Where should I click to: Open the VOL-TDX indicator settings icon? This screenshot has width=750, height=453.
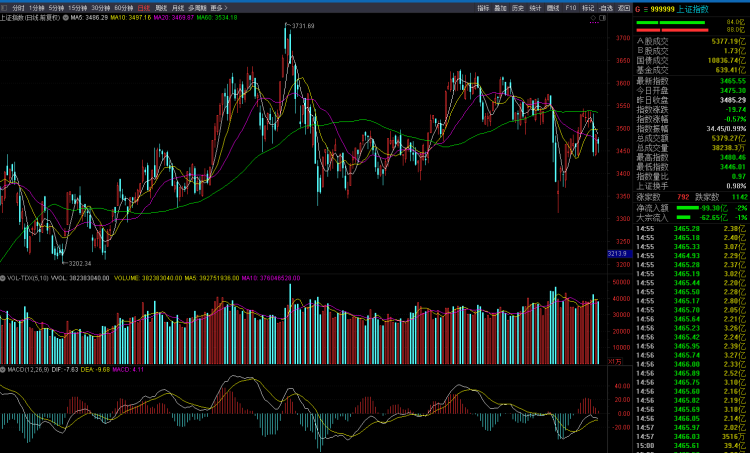[3, 278]
